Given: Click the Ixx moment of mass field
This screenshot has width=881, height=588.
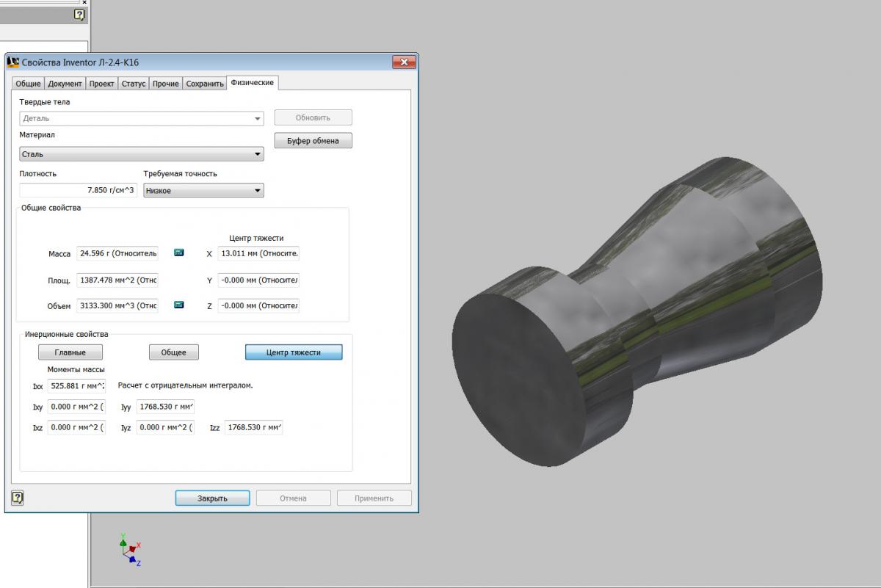Looking at the screenshot, I should (76, 385).
